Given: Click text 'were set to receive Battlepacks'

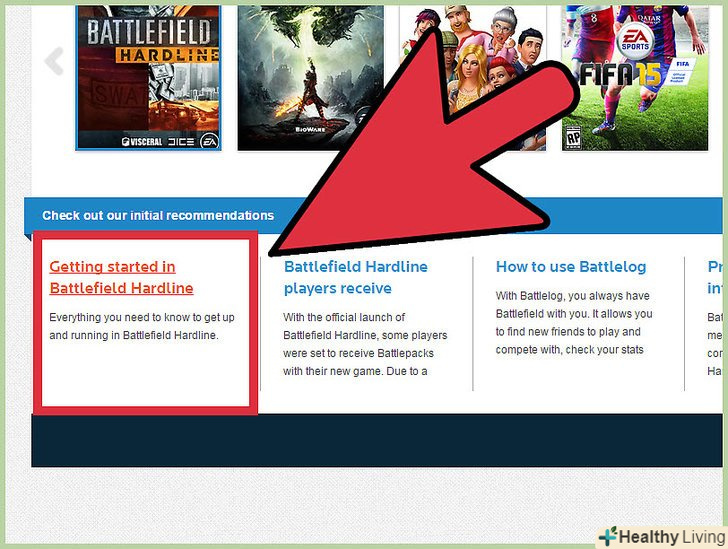Looking at the screenshot, I should click(358, 353).
